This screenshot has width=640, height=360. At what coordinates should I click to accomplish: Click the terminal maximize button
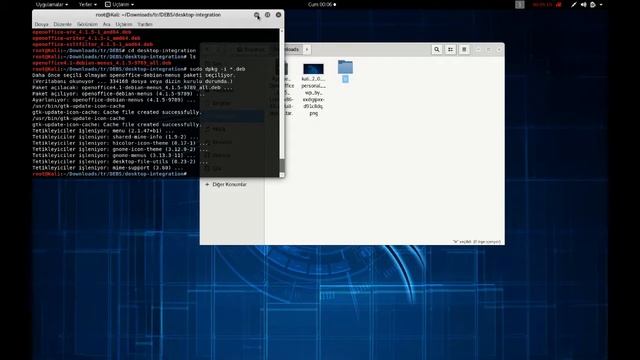267,15
